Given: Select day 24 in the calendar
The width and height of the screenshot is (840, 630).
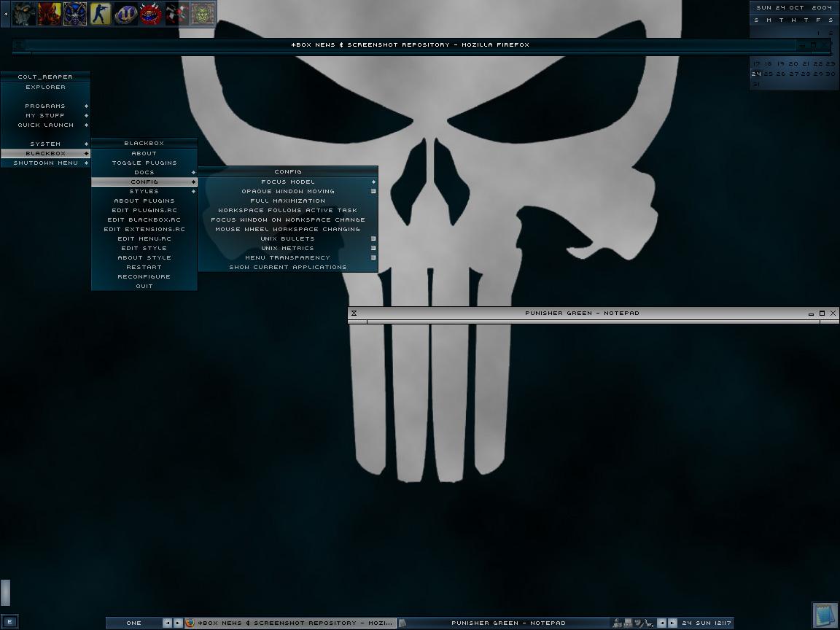Looking at the screenshot, I should coord(756,74).
